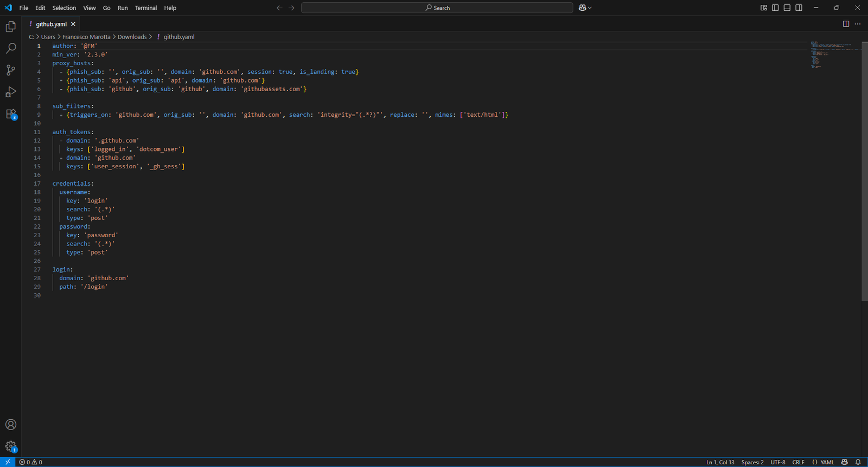Image resolution: width=868 pixels, height=467 pixels.
Task: Change indentation via Spaces: 2
Action: 752,462
